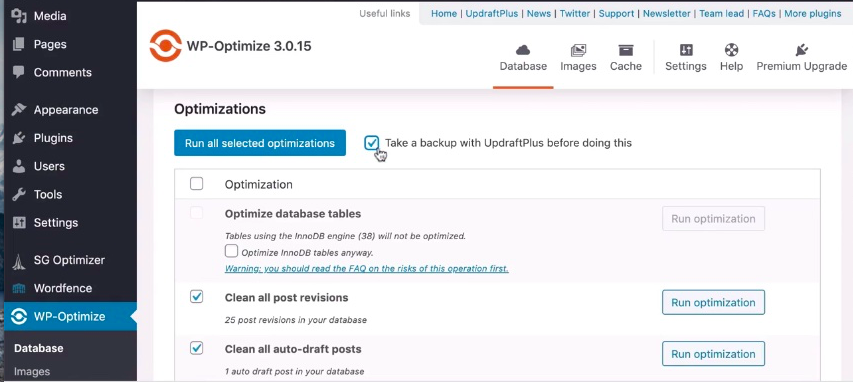Click the '1 auto draft post in your database' text
This screenshot has height=382, width=853.
294,372
